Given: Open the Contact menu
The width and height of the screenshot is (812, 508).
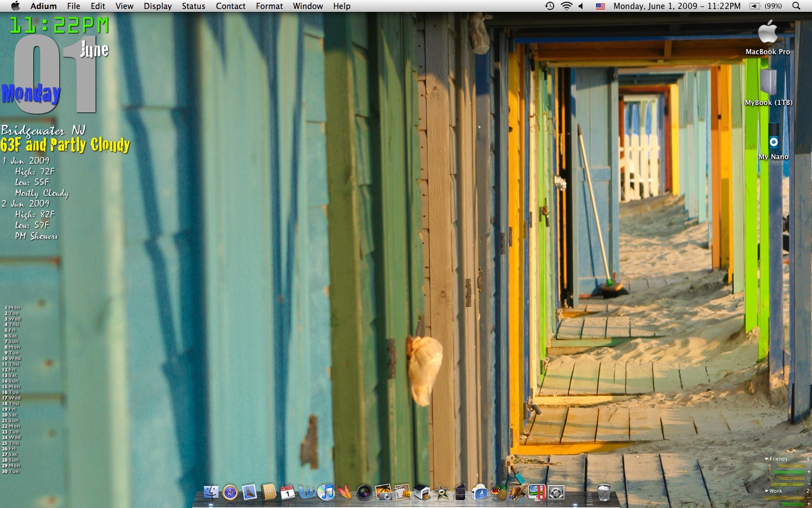Looking at the screenshot, I should pyautogui.click(x=231, y=6).
